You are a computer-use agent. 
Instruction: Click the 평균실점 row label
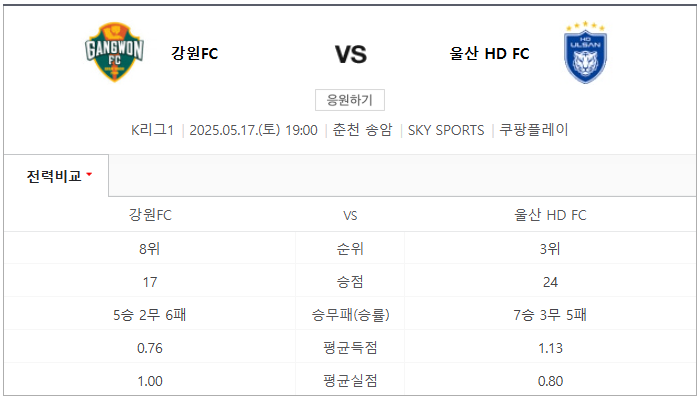coord(350,381)
